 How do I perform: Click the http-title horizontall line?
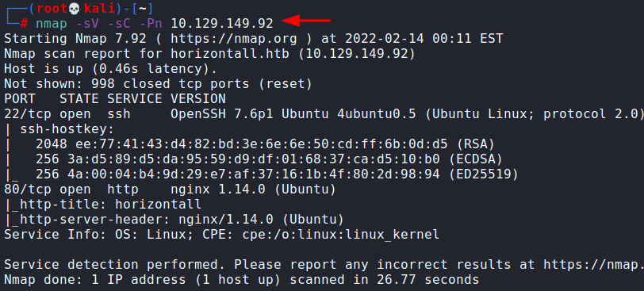[x=102, y=205]
